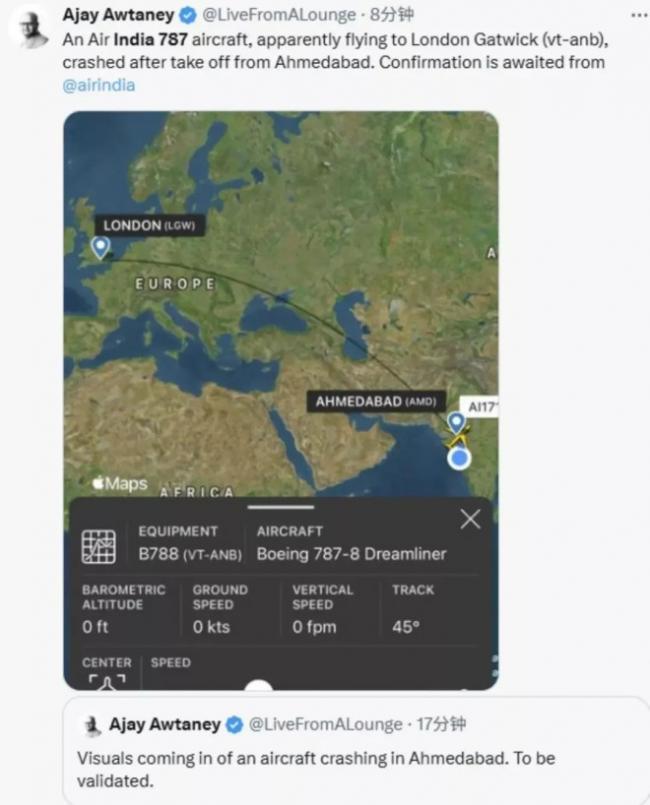Select the yellow aircraft icon on map

pos(459,437)
